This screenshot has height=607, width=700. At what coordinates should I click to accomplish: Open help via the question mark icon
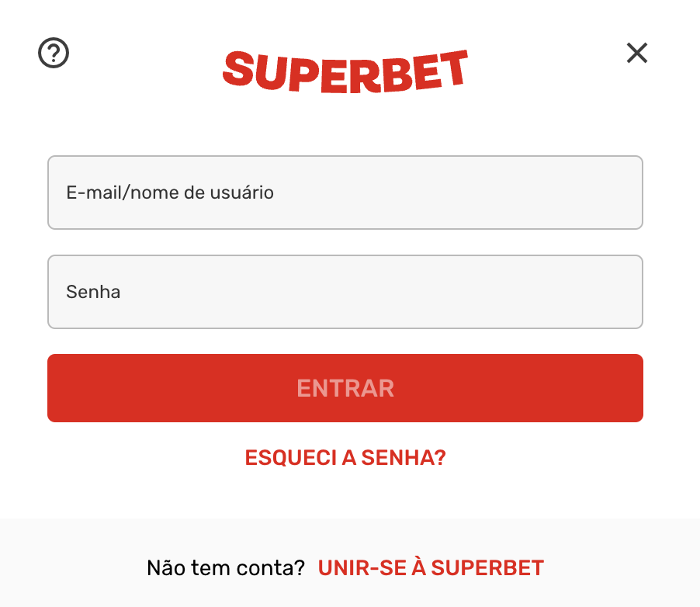pyautogui.click(x=54, y=53)
